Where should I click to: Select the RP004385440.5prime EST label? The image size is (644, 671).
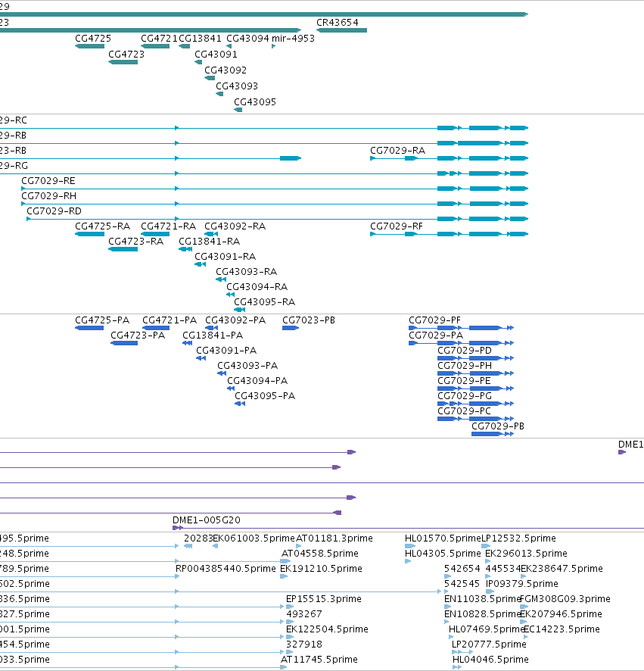[x=226, y=569]
